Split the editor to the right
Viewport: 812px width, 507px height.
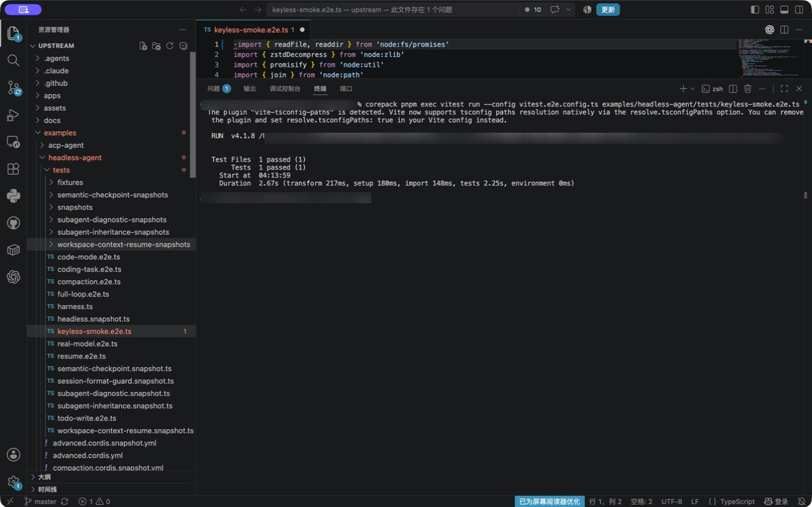[784, 30]
